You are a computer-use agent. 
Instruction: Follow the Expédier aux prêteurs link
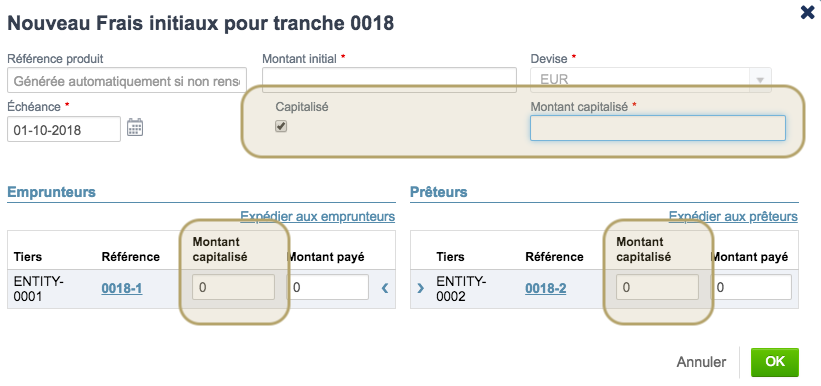(x=733, y=216)
